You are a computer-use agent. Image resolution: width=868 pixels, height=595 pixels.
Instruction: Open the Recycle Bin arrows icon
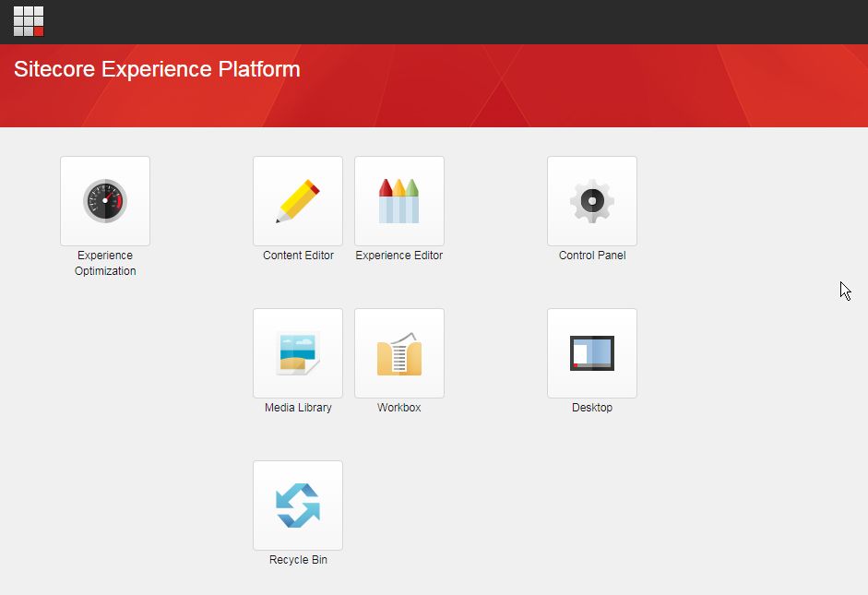pos(298,506)
